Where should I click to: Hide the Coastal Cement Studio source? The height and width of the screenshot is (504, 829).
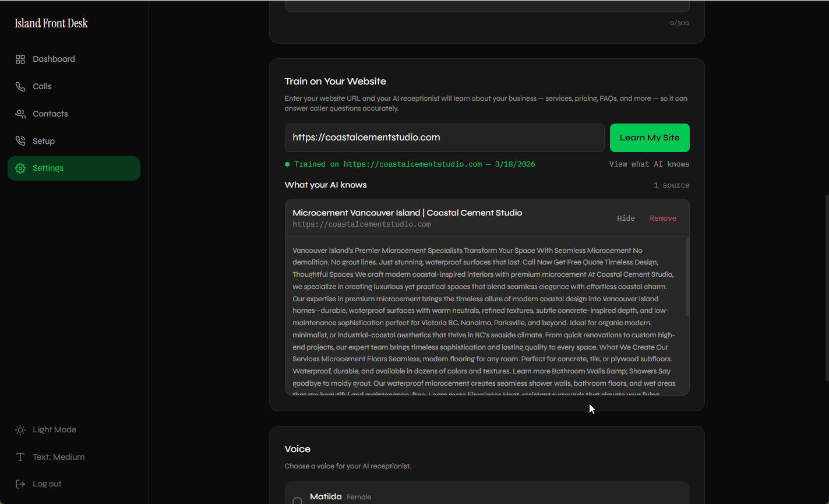626,218
